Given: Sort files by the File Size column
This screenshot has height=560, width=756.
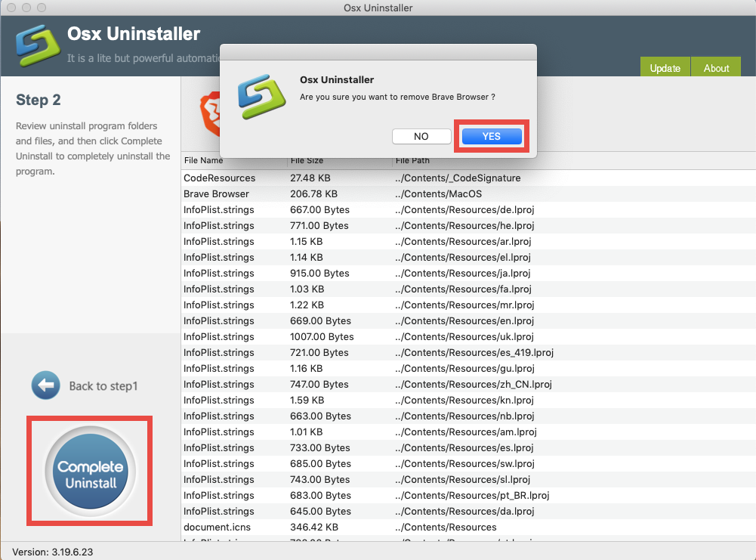Looking at the screenshot, I should [306, 160].
